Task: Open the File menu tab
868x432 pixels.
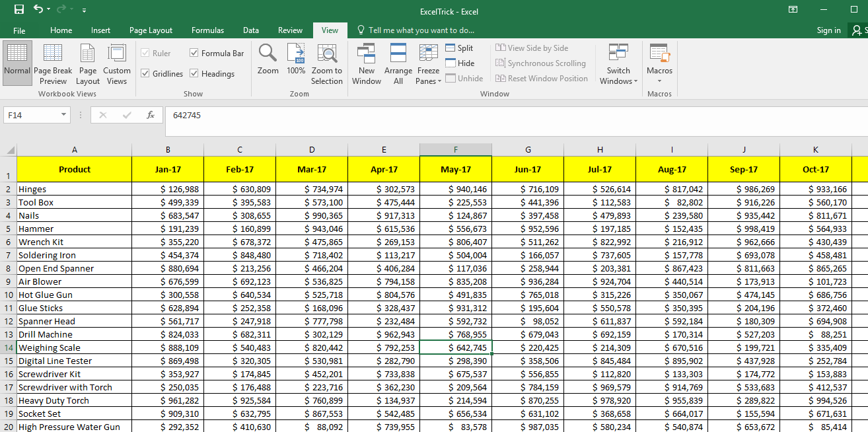Action: 19,30
